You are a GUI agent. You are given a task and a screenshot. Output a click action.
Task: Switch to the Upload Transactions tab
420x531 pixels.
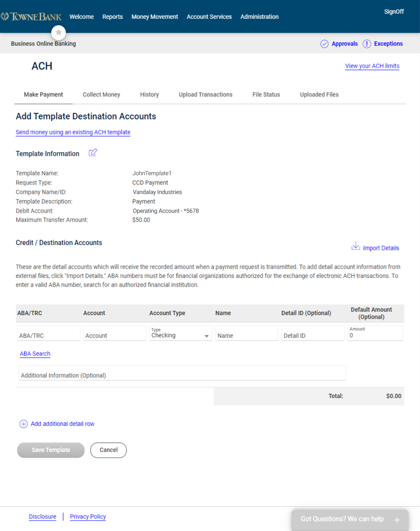click(x=205, y=95)
